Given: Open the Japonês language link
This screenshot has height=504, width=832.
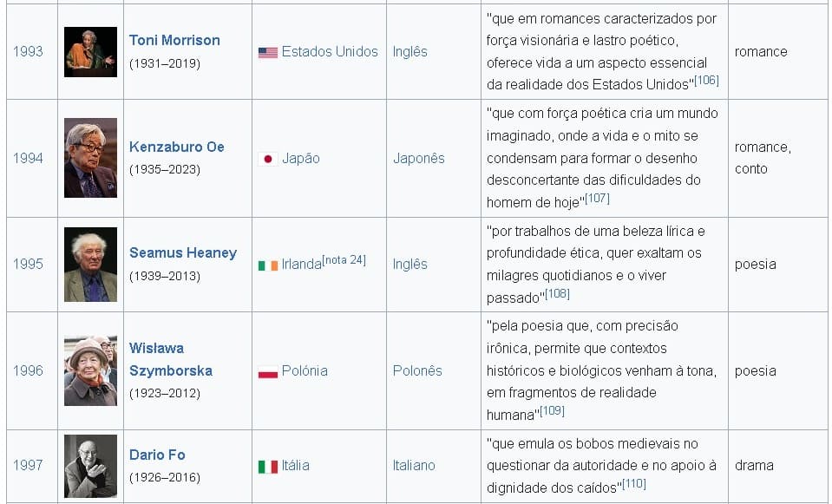Looking at the screenshot, I should coord(418,158).
